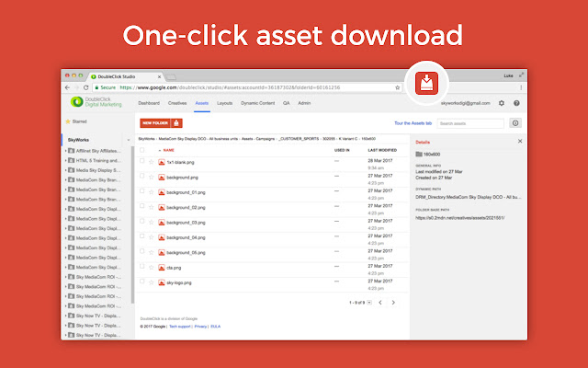
Task: Open the Dynamic Content tab
Action: click(257, 103)
